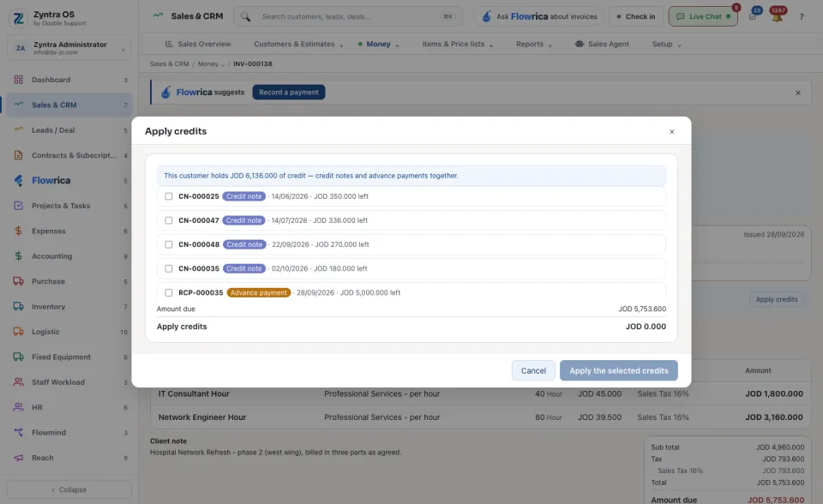Expand the Reports dropdown menu

[x=534, y=44]
